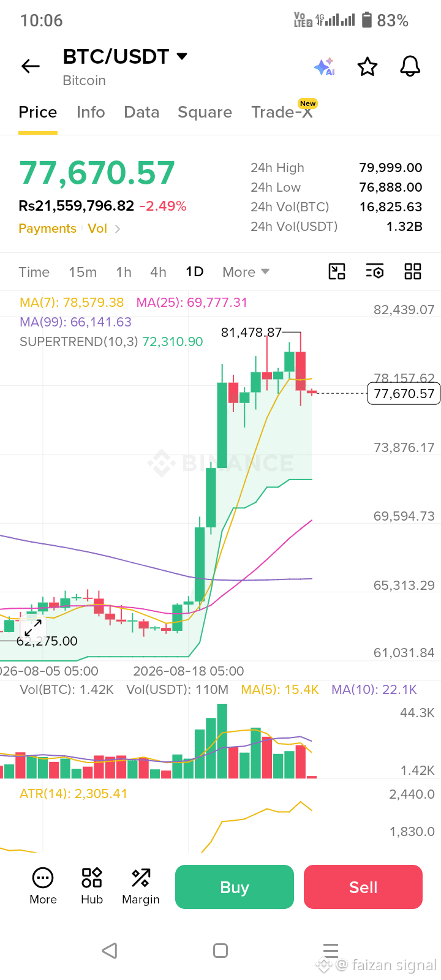Screen dimensions: 441x980
Task: Open the Payments Vol chevron
Action: point(118,229)
